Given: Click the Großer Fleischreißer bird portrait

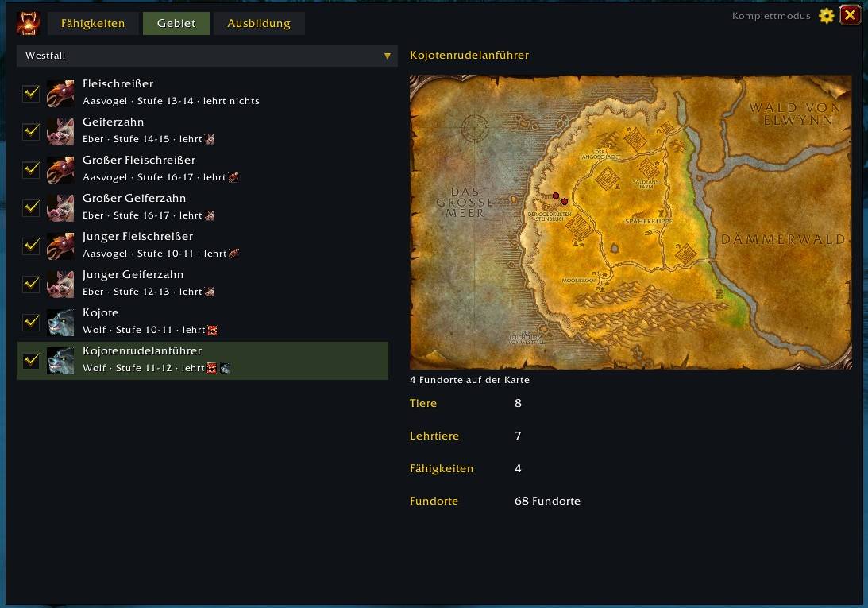Looking at the screenshot, I should pyautogui.click(x=60, y=169).
